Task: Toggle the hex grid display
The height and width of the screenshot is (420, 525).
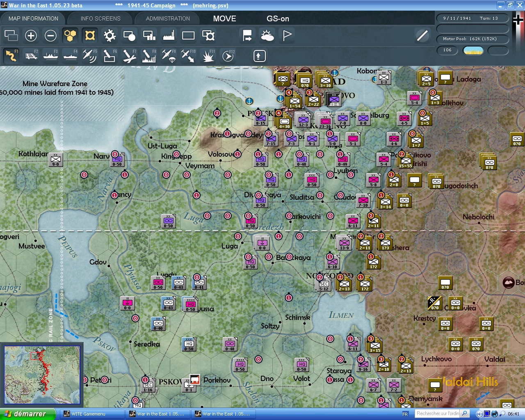Action: click(70, 36)
